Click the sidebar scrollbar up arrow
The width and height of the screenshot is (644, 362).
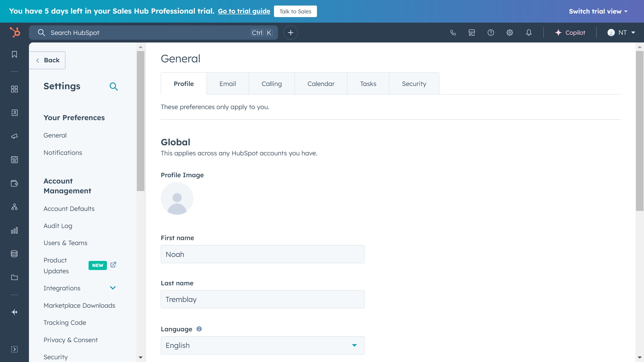click(x=141, y=47)
